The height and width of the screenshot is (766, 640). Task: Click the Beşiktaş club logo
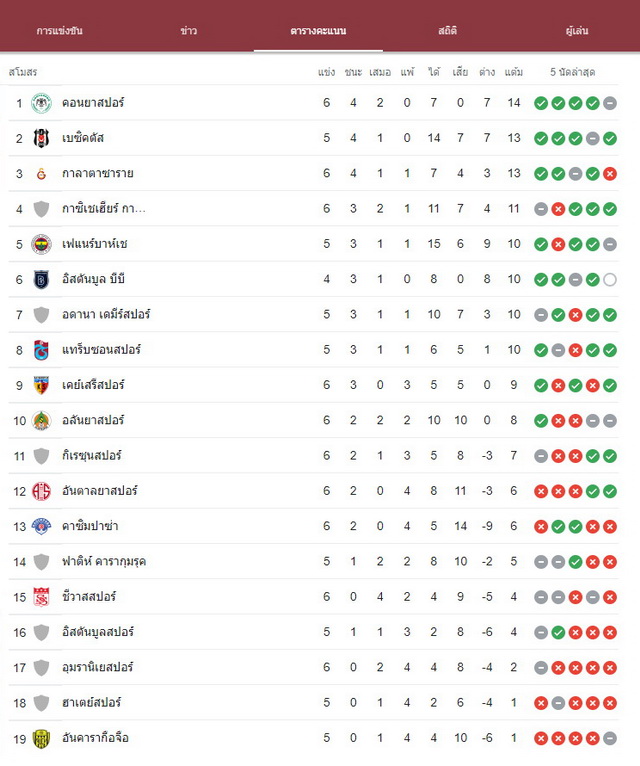pos(42,138)
